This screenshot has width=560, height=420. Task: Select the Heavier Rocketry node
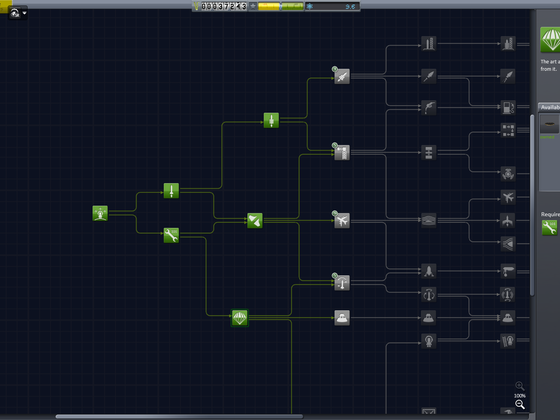tap(508, 44)
